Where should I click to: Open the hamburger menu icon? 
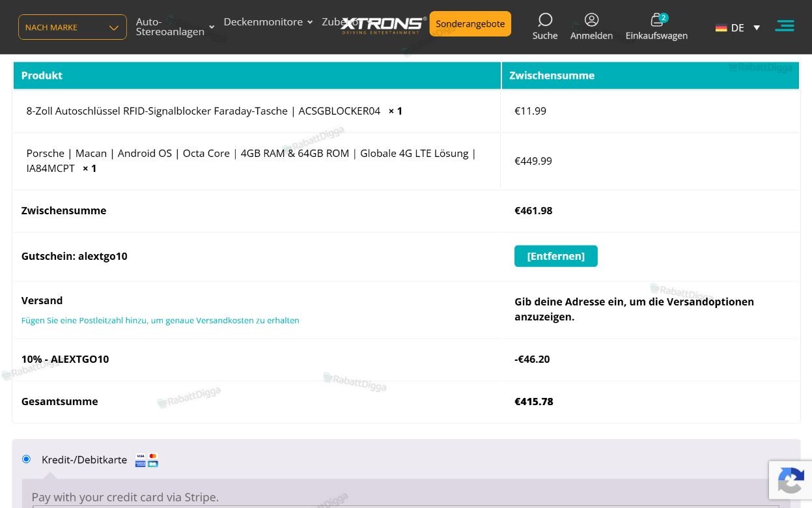[x=784, y=25]
